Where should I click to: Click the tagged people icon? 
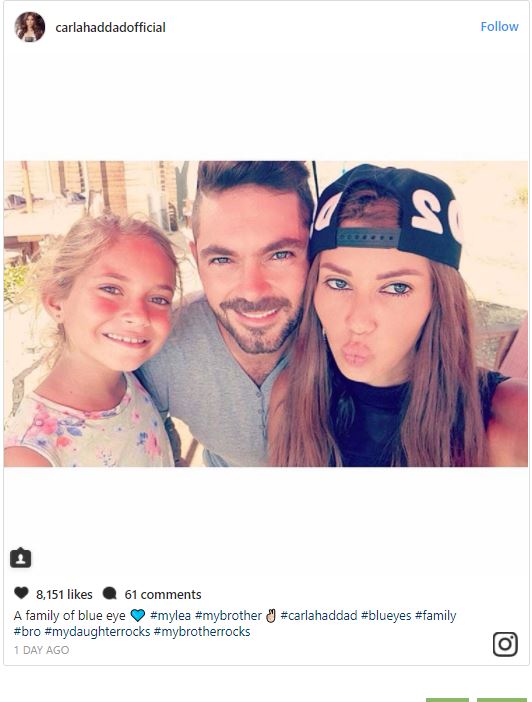click(21, 558)
